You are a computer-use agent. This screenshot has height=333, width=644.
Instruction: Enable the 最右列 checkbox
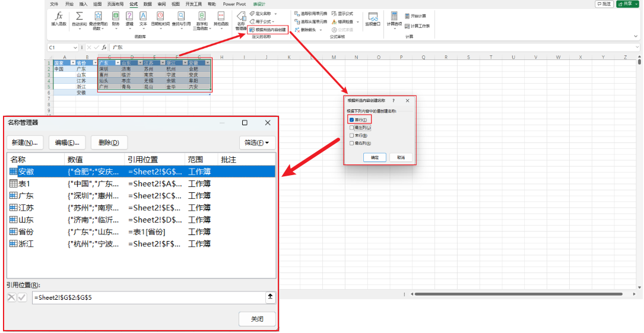point(351,143)
